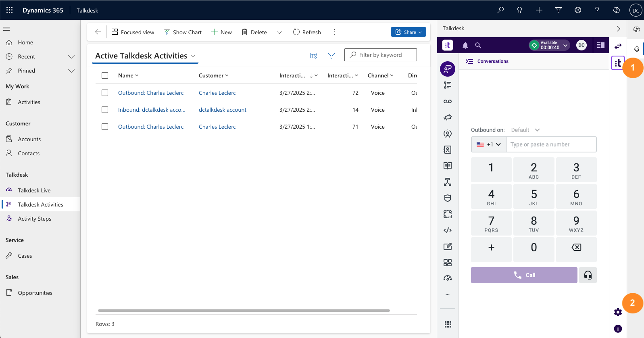644x338 pixels.
Task: Click the plus quick-create icon in top bar
Action: 539,10
